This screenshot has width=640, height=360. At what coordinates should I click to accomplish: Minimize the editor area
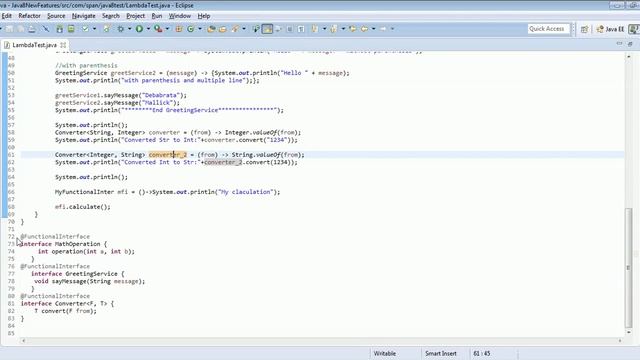coord(619,44)
